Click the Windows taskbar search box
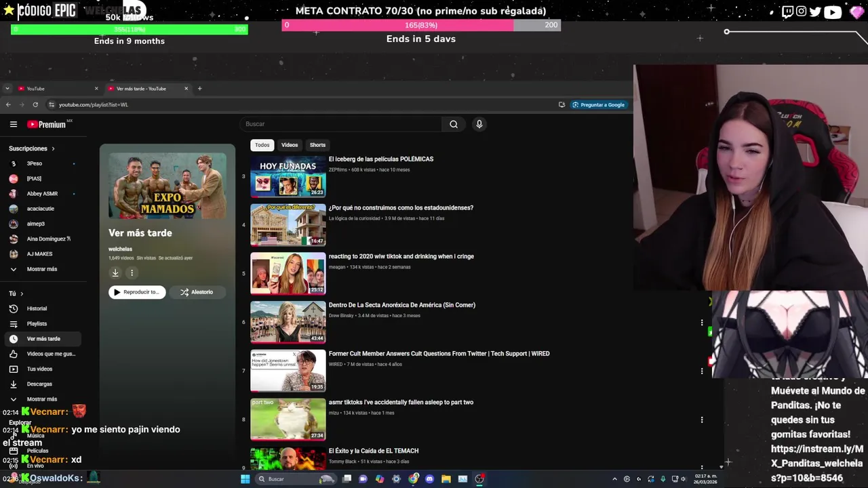The image size is (868, 488). point(296,479)
